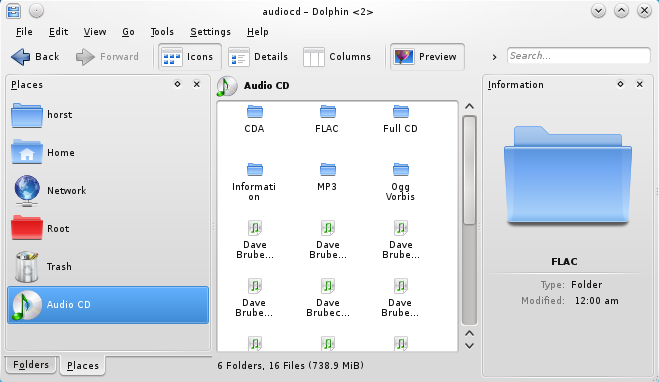659x382 pixels.
Task: Open the Information folder in file view
Action: (254, 182)
